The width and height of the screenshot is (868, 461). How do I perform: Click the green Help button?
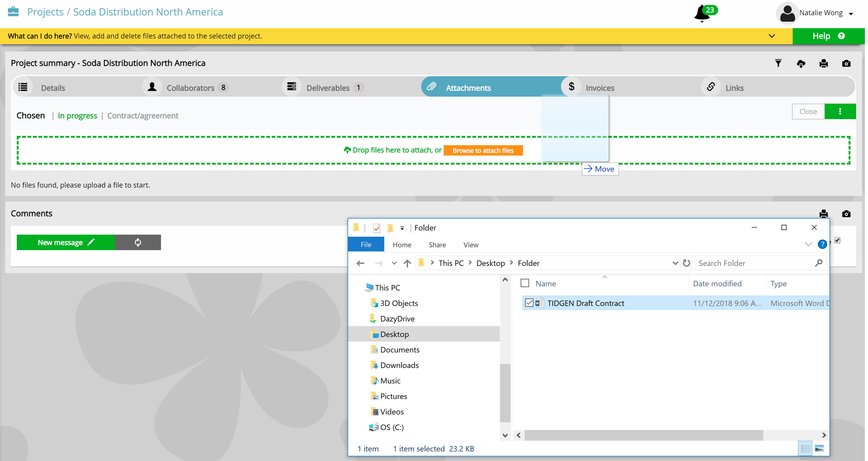tap(828, 36)
